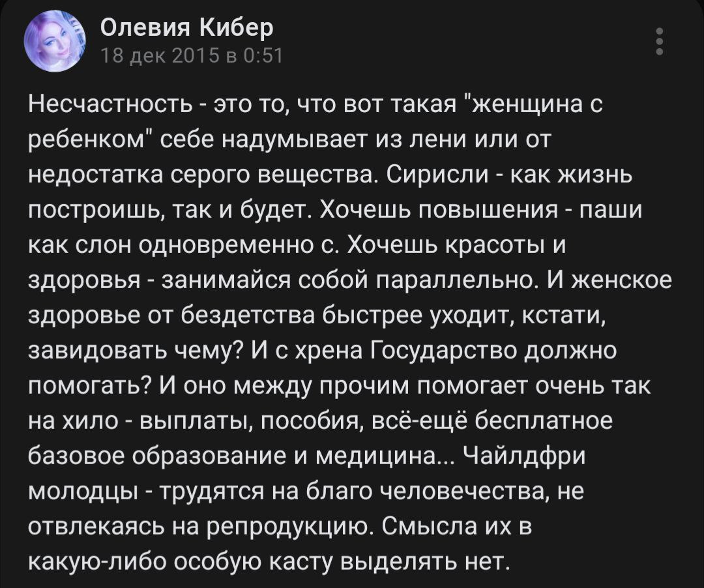Open the author name Олевия Кибер
Image resolution: width=704 pixels, height=588 pixels.
pyautogui.click(x=186, y=27)
